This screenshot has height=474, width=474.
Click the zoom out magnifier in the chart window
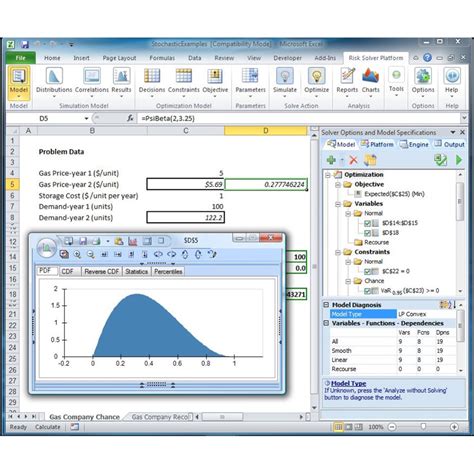click(x=90, y=254)
